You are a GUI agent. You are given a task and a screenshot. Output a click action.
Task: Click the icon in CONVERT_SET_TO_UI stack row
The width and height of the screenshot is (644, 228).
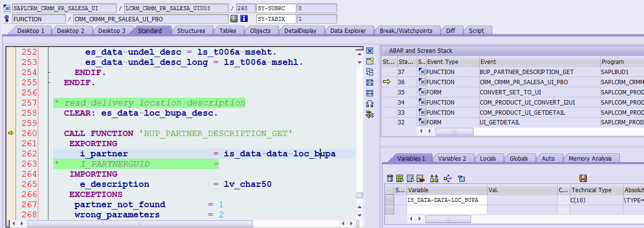(422, 92)
